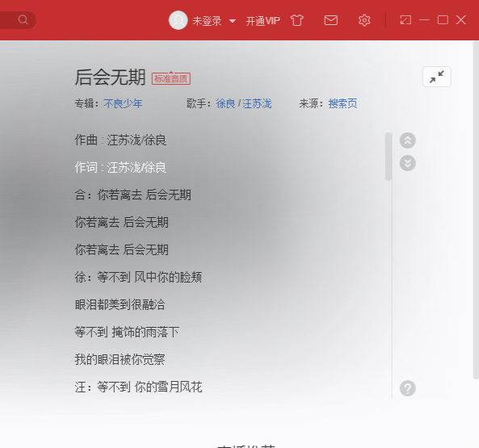479x448 pixels.
Task: Click lyric line 作曲 : 汪苏泷/徐良
Action: tap(120, 140)
